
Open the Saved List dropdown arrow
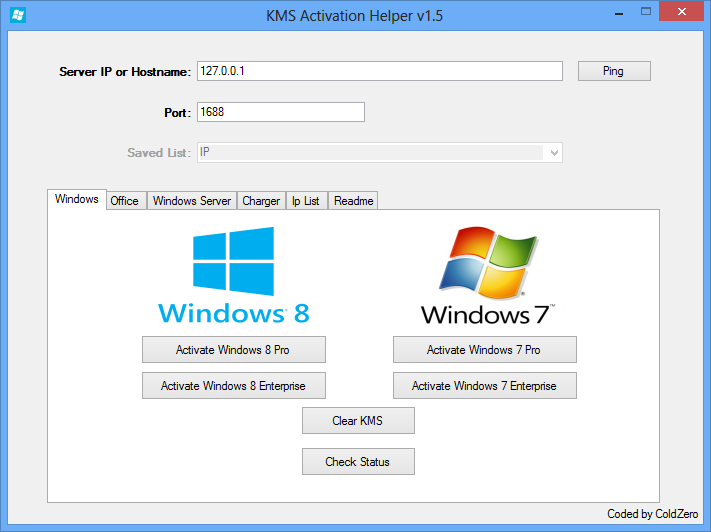[x=554, y=153]
